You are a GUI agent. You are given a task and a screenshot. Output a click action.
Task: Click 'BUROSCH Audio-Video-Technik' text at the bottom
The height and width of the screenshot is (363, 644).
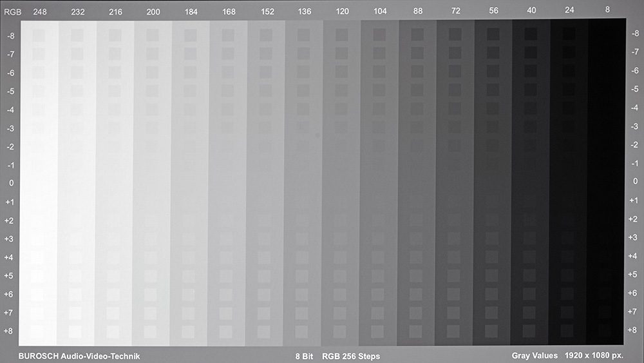pyautogui.click(x=79, y=357)
